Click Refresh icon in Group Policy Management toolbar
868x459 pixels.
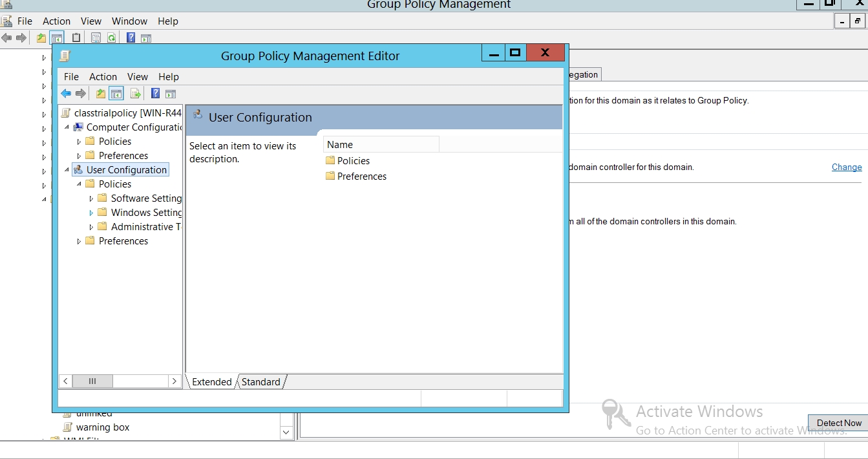(111, 38)
